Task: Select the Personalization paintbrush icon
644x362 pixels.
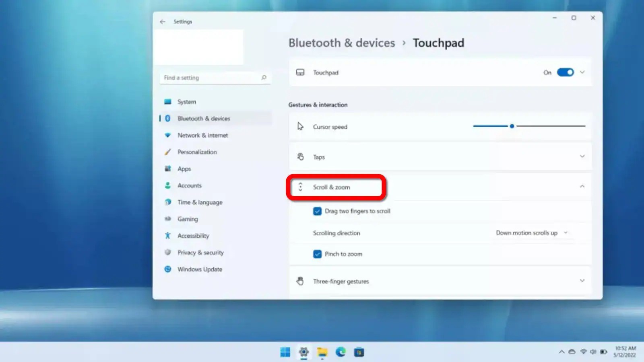Action: tap(168, 152)
